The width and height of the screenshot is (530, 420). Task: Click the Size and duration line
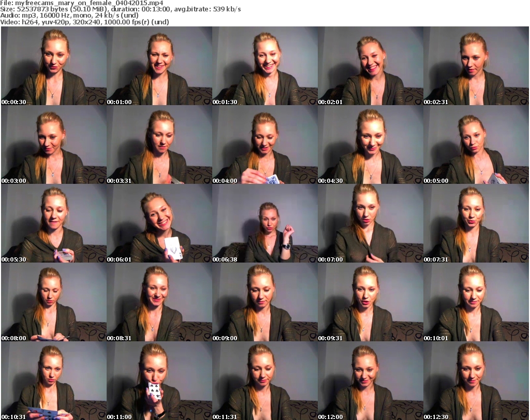120,9
